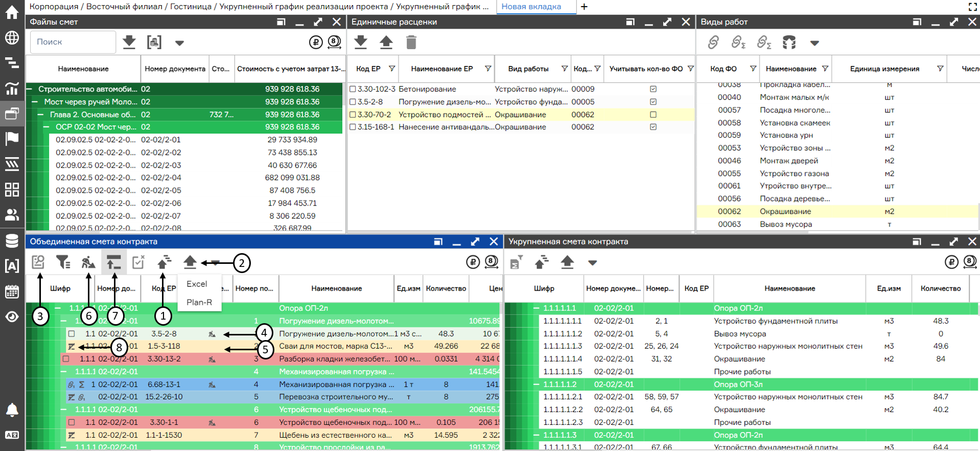Screen dimensions: 980x451
Task: Sort by Количество in Укрупненная смета
Action: tap(941, 288)
